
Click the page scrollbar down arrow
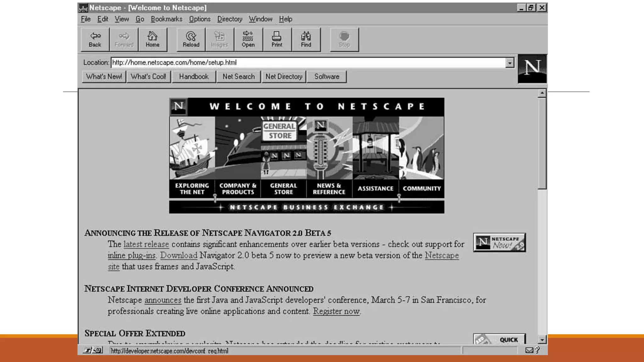pos(542,340)
